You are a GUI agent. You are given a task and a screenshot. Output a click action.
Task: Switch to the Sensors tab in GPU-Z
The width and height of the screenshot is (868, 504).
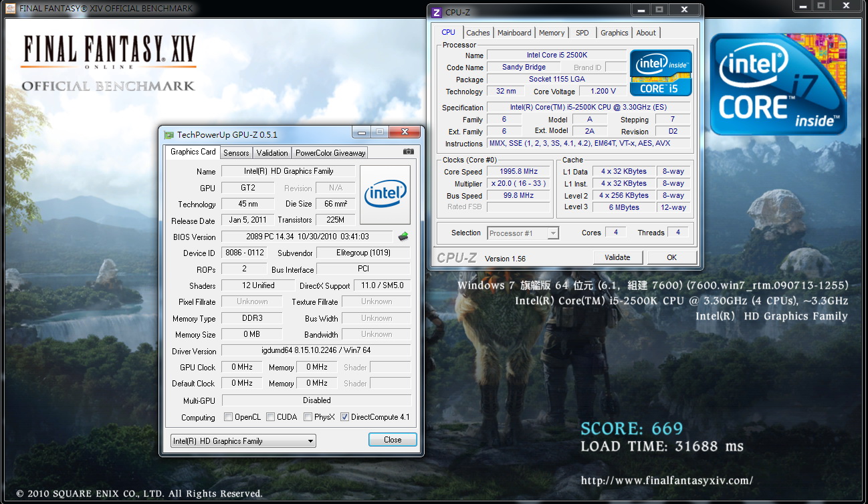tap(236, 153)
